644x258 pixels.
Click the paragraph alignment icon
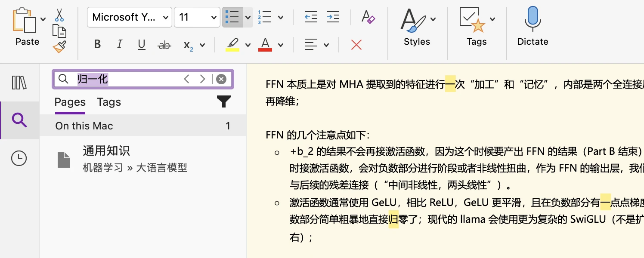(310, 44)
